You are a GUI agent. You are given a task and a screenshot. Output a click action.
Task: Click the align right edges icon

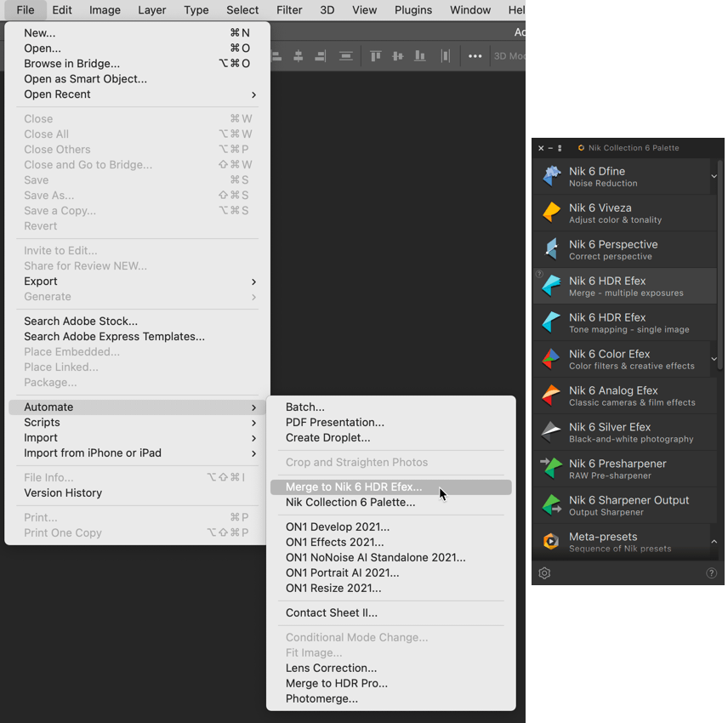(x=321, y=57)
